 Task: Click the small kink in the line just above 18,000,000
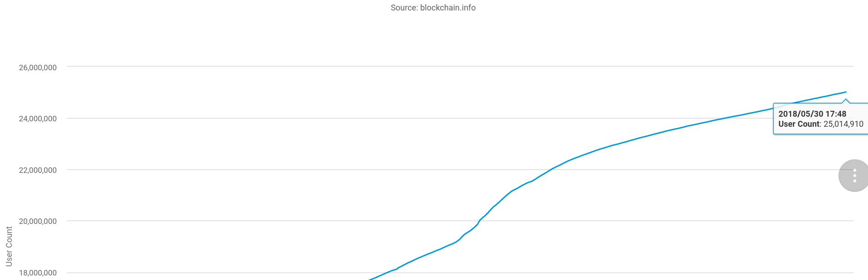click(x=398, y=268)
